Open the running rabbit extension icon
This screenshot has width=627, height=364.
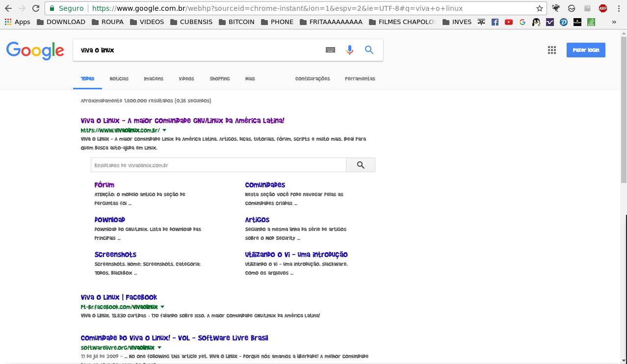pos(556,8)
